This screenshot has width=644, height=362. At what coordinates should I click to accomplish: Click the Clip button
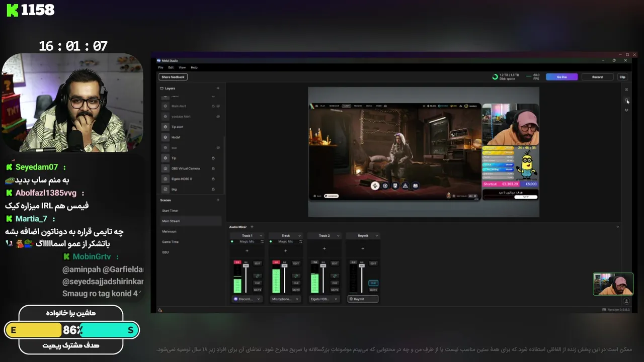pos(622,77)
